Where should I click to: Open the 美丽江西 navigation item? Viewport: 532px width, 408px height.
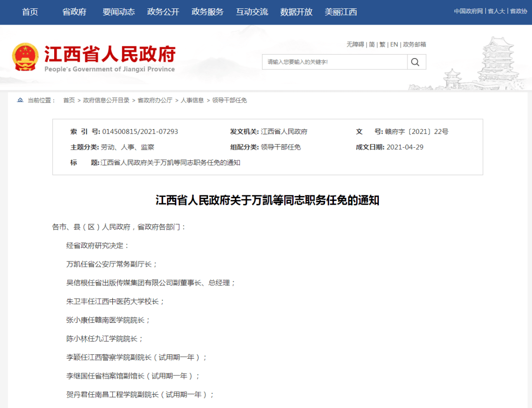[340, 12]
